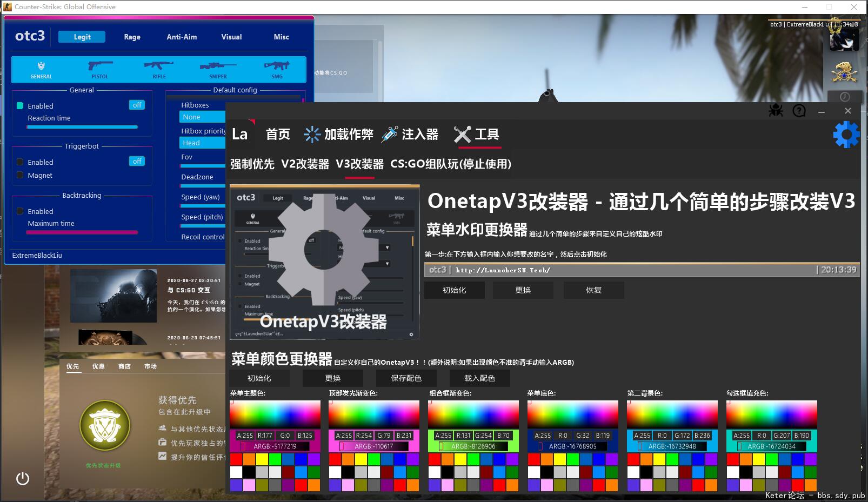This screenshot has width=868, height=502.
Task: Click the Triggerbot section off toggle
Action: coord(137,161)
